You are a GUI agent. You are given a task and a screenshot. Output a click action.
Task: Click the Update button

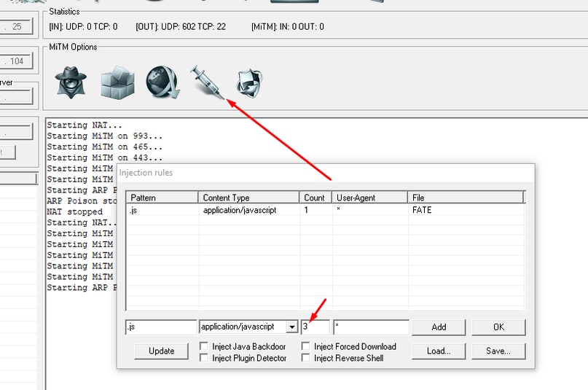click(162, 351)
